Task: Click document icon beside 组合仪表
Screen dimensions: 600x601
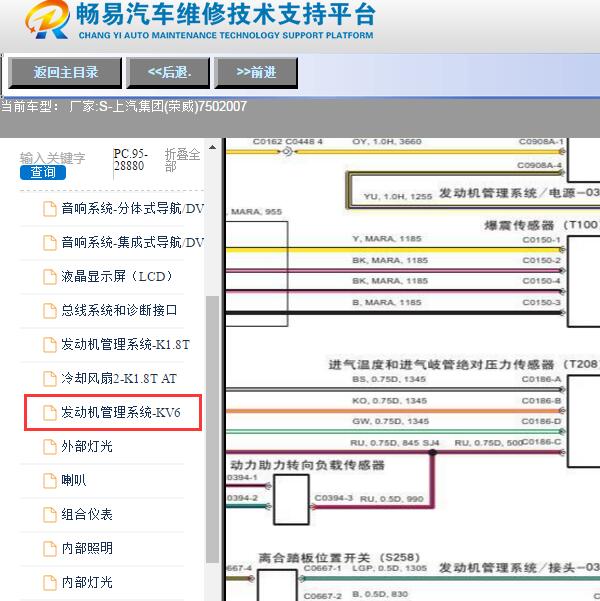Action: [50, 515]
